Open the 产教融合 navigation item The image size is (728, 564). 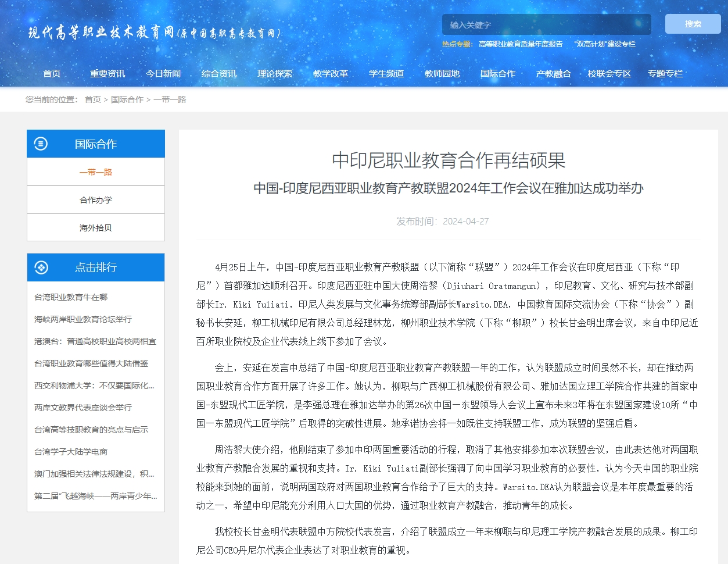click(x=554, y=74)
